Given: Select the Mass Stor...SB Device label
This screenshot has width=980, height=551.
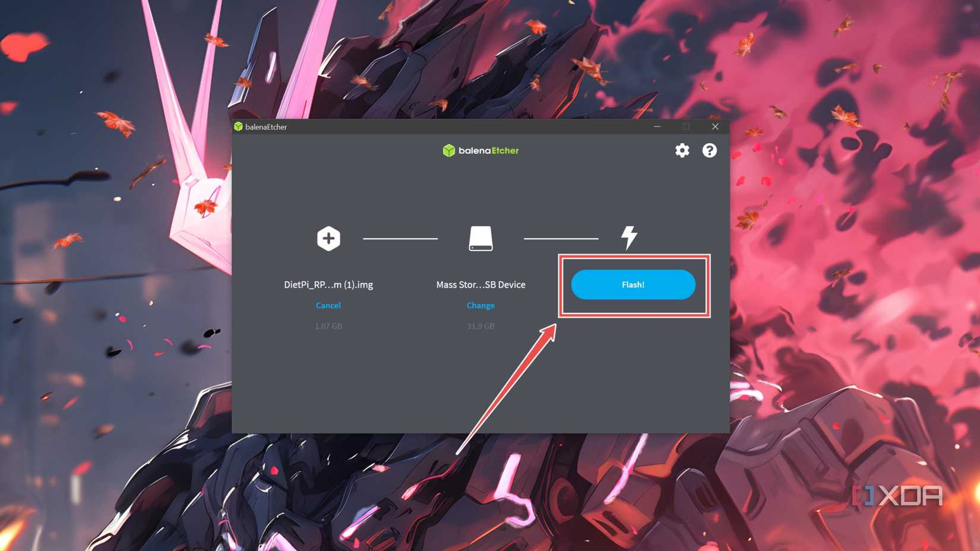Looking at the screenshot, I should [x=480, y=284].
